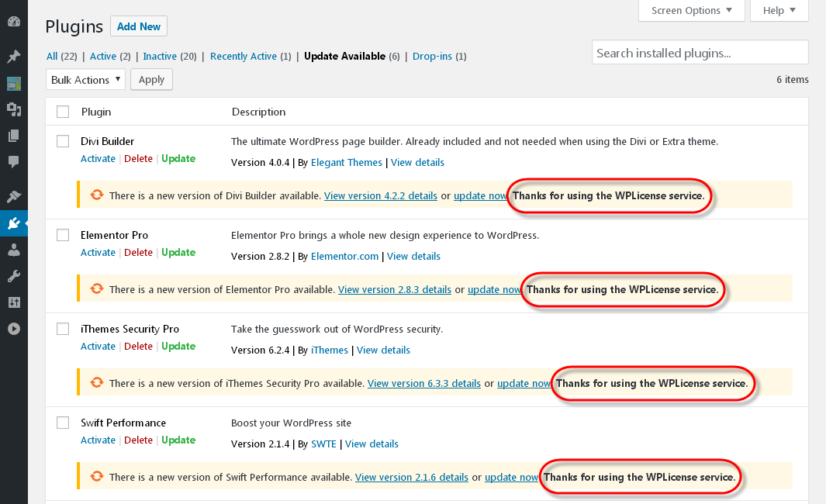Activate iThemes Security Pro
Screen dimensions: 826x504
[x=98, y=346]
